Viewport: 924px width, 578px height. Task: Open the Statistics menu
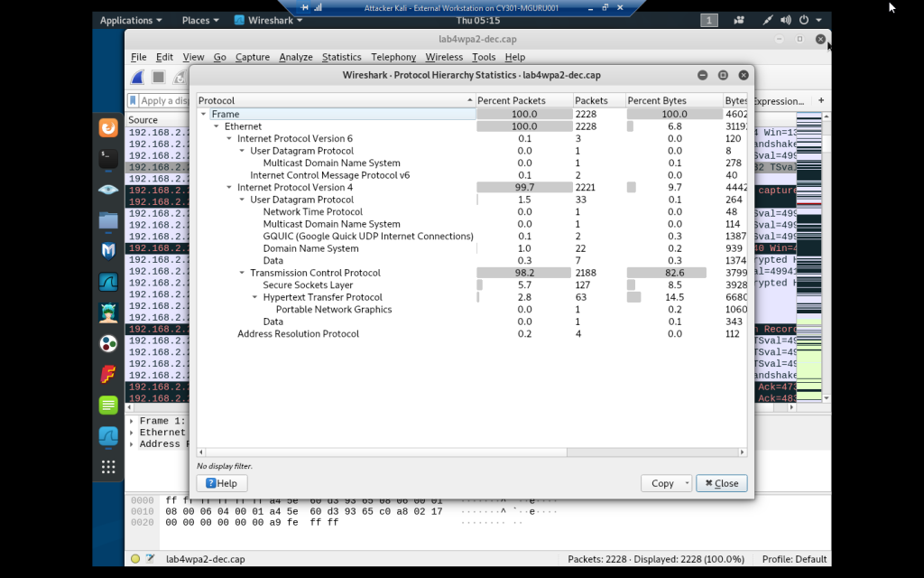(x=341, y=57)
